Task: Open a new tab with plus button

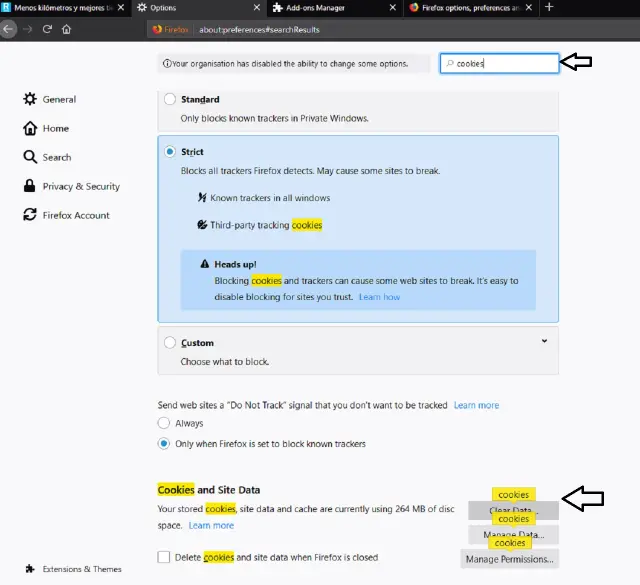Action: point(549,7)
